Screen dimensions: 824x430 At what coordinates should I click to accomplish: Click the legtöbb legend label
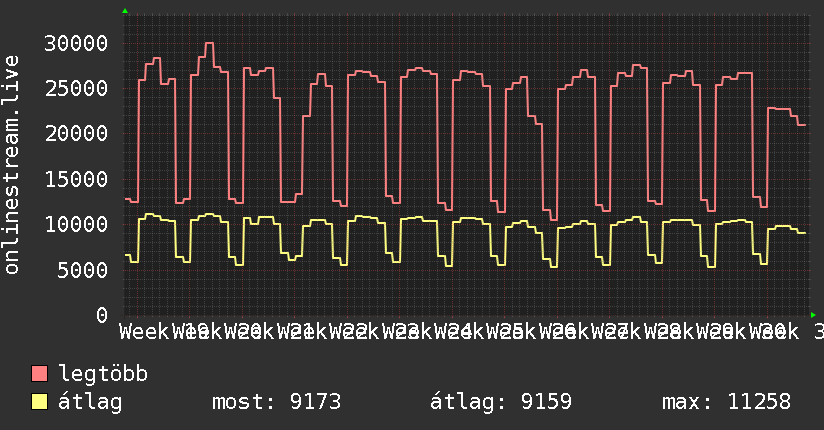pyautogui.click(x=103, y=373)
